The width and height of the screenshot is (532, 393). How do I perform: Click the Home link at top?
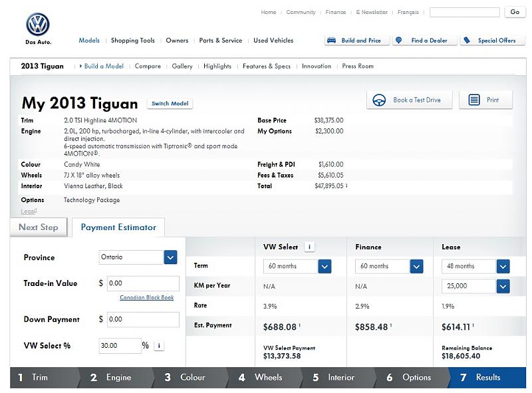(269, 12)
